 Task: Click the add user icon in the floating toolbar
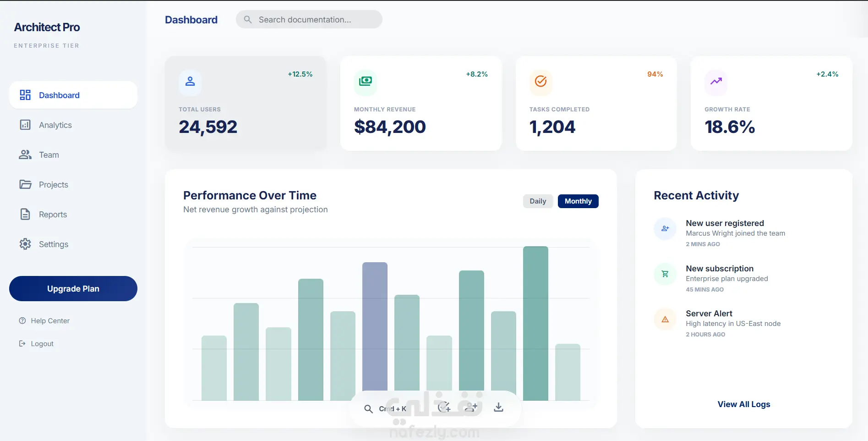pyautogui.click(x=471, y=408)
